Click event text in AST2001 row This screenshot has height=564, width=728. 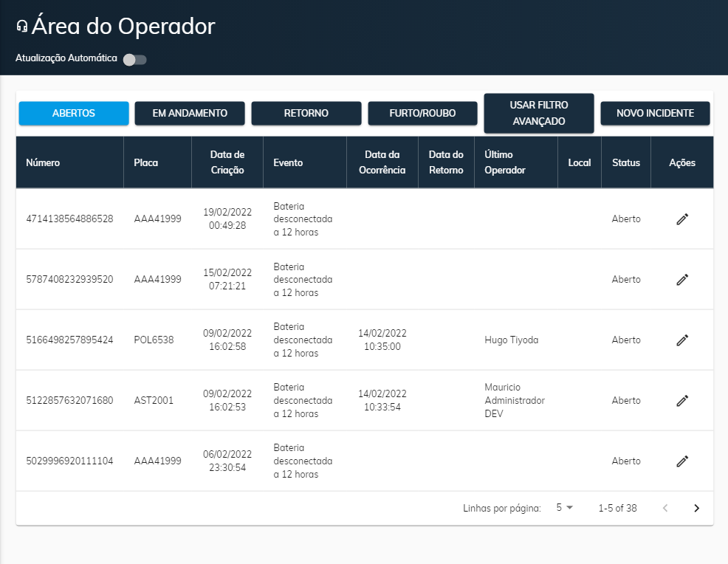pyautogui.click(x=303, y=400)
